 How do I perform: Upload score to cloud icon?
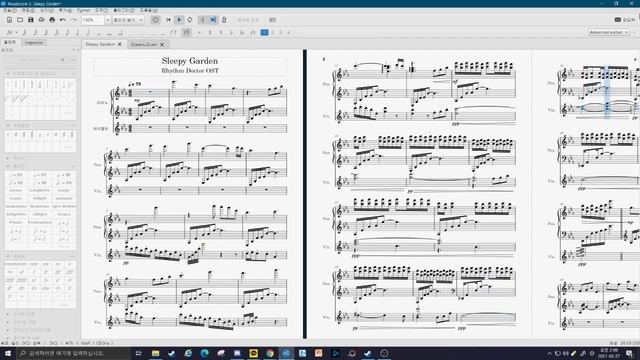point(41,20)
